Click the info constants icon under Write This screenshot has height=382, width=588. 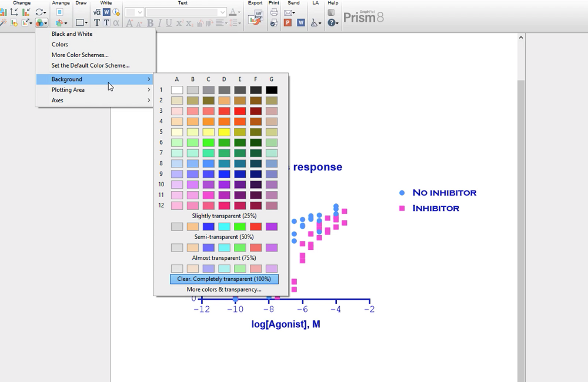pos(116,12)
